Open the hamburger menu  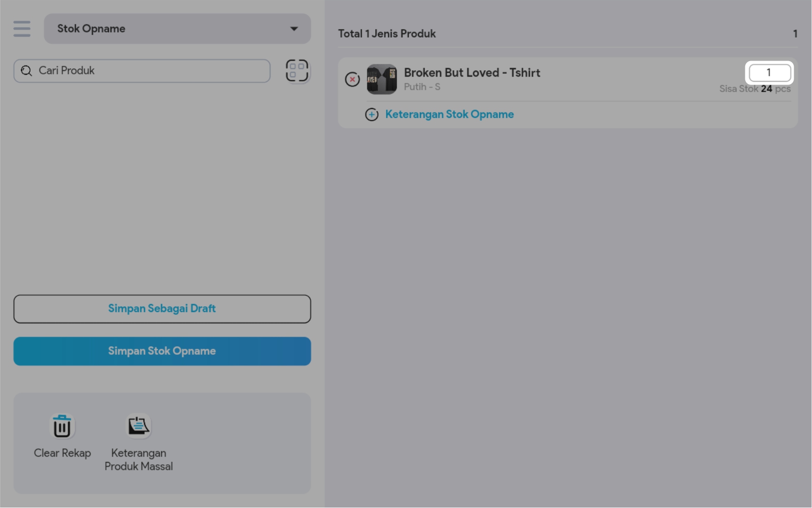pos(22,29)
